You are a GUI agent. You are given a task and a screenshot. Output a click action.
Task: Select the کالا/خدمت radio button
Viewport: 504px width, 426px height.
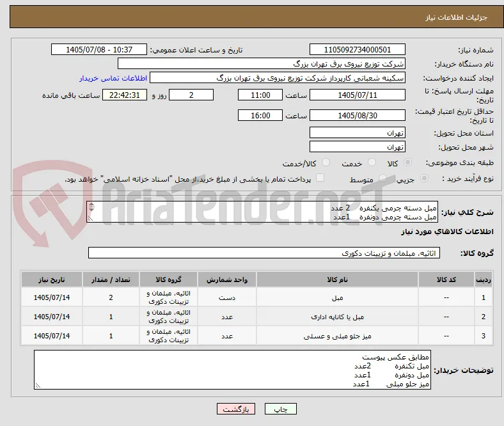coord(326,162)
